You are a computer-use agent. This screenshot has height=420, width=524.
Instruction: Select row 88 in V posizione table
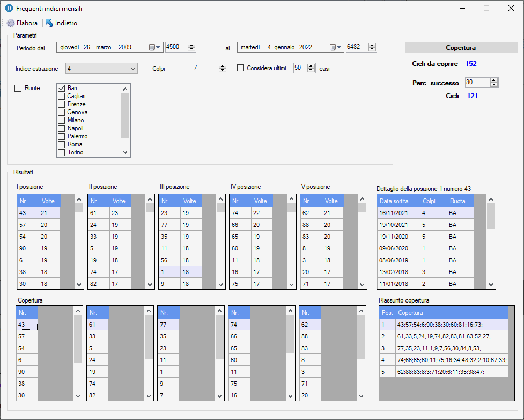point(322,225)
